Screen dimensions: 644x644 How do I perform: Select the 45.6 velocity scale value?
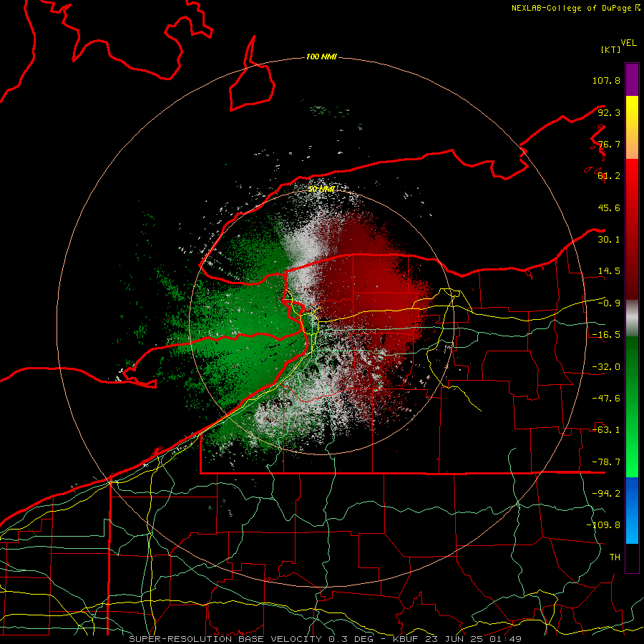(x=609, y=208)
